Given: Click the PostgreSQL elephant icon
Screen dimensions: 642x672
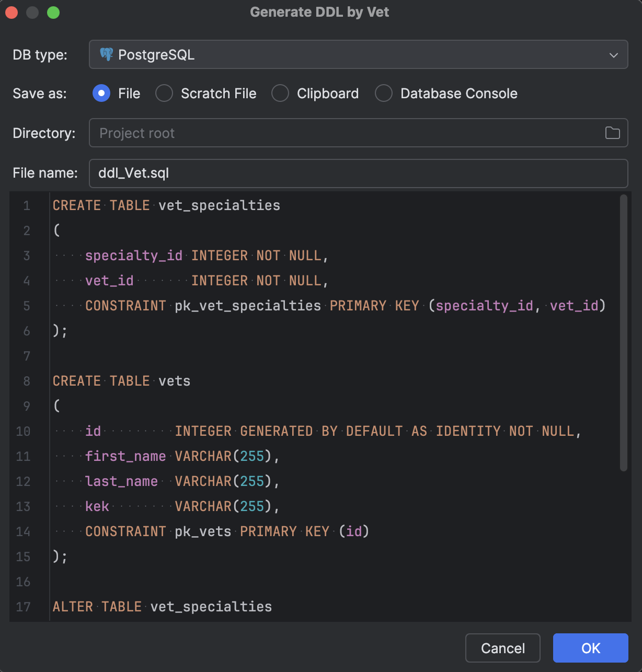Looking at the screenshot, I should coord(107,54).
